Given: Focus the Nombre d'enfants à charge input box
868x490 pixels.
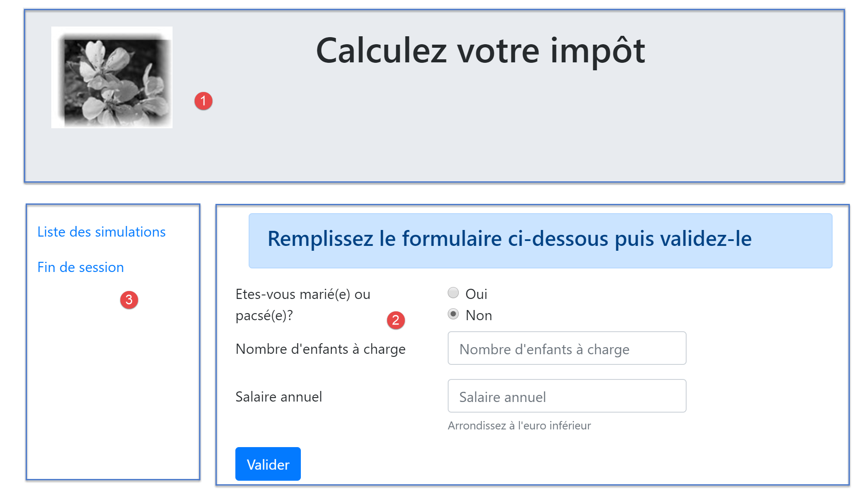Looking at the screenshot, I should point(567,348).
